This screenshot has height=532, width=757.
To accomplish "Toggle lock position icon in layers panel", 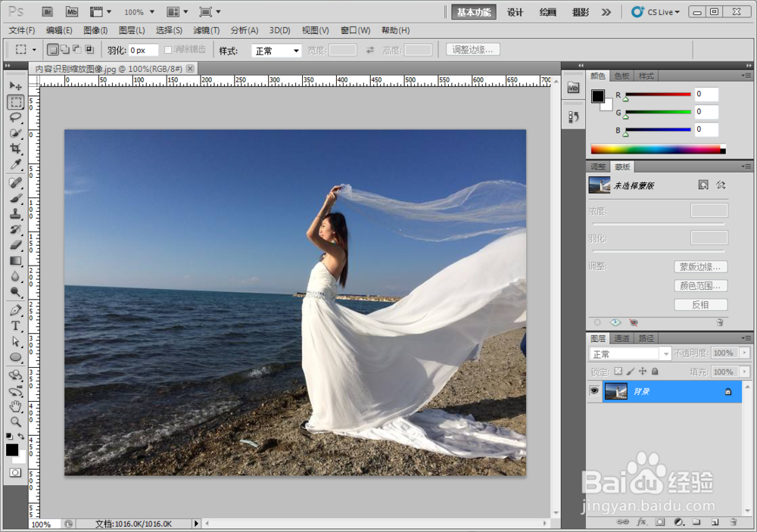I will pyautogui.click(x=643, y=372).
